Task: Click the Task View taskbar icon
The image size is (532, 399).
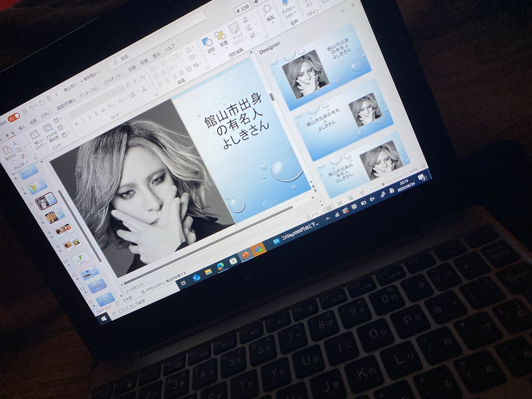Action: (x=183, y=283)
